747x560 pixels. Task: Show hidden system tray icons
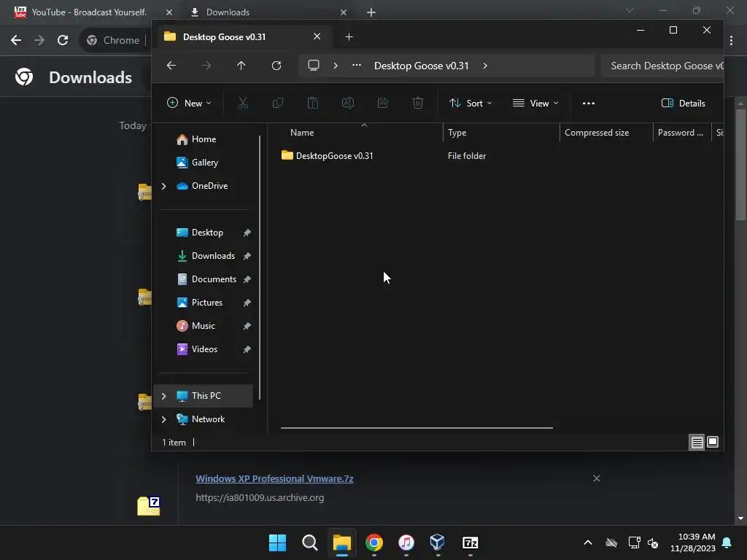click(588, 542)
